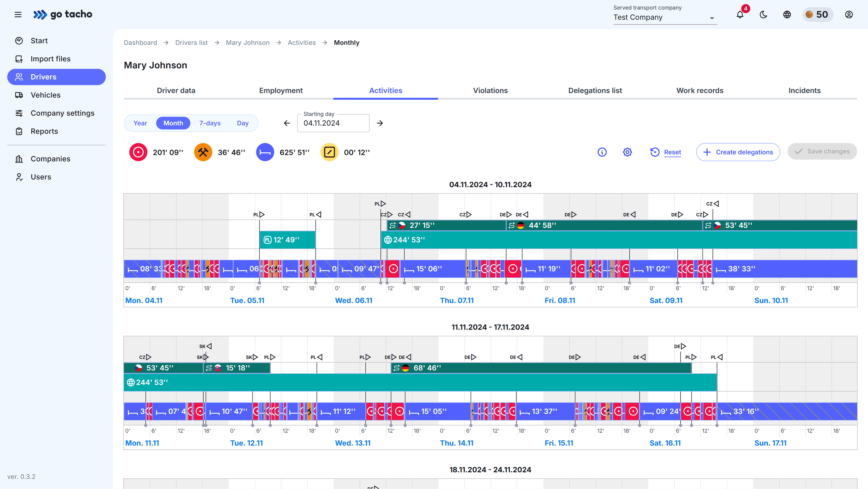Click the Reset link
868x489 pixels.
coord(672,152)
